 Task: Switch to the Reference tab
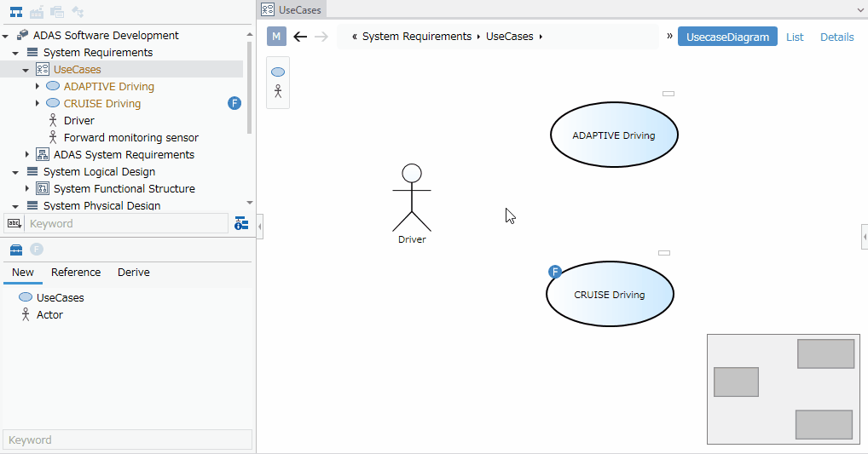tap(76, 272)
